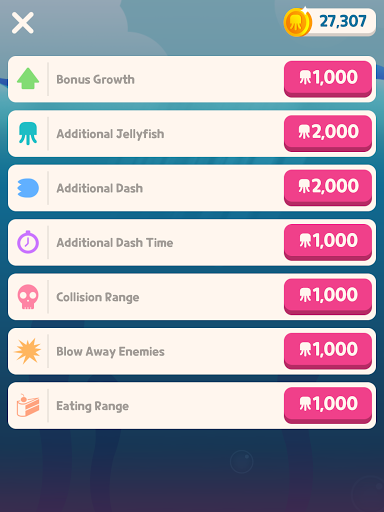Click the purple stopwatch Dash Time icon
This screenshot has width=384, height=512.
(x=28, y=242)
